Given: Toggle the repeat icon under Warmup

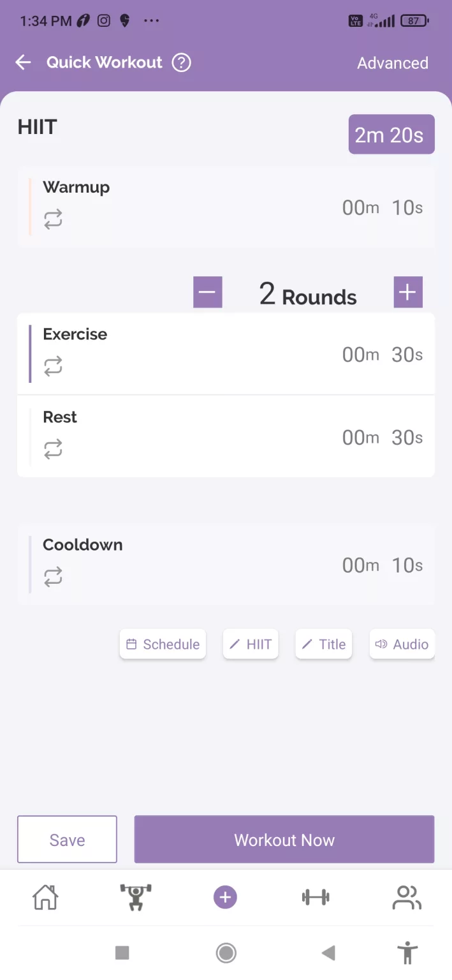Looking at the screenshot, I should (53, 219).
